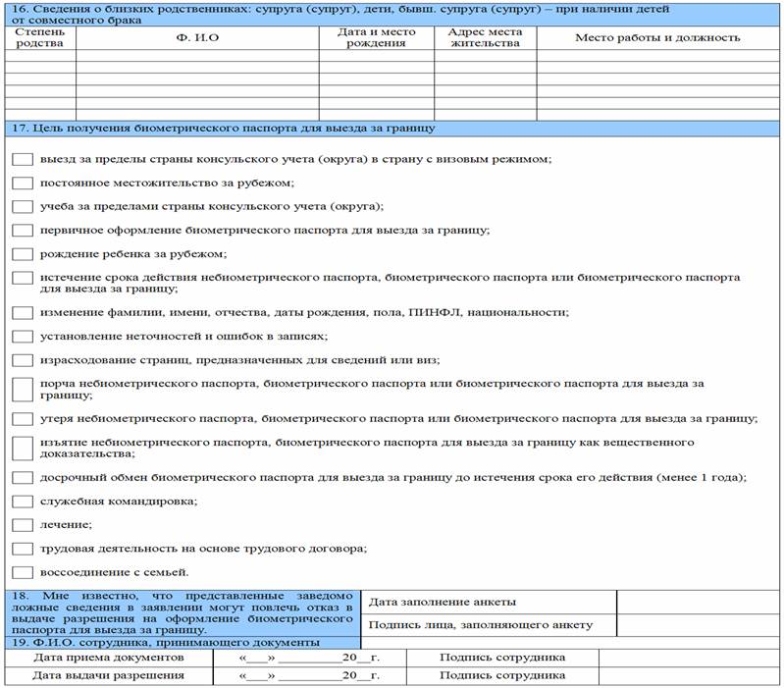Click the empty field beside 'Дата заполнение анкеты'
The image size is (784, 688).
click(700, 602)
